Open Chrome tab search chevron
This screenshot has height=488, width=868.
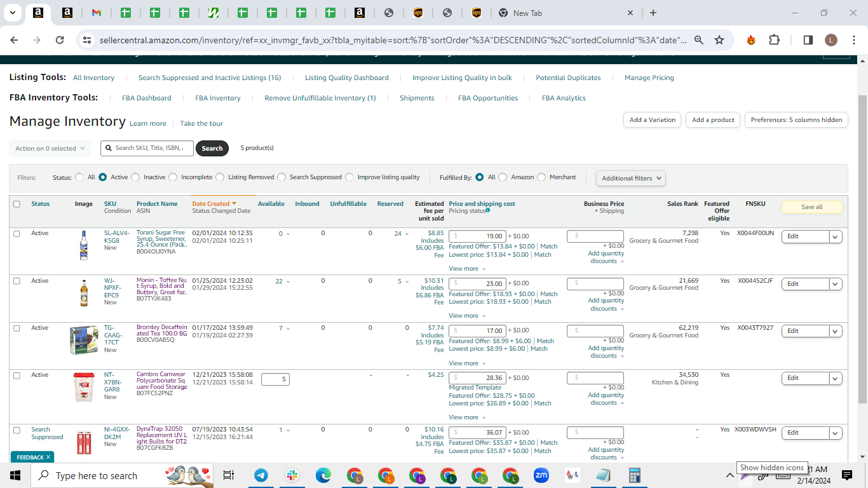12,13
